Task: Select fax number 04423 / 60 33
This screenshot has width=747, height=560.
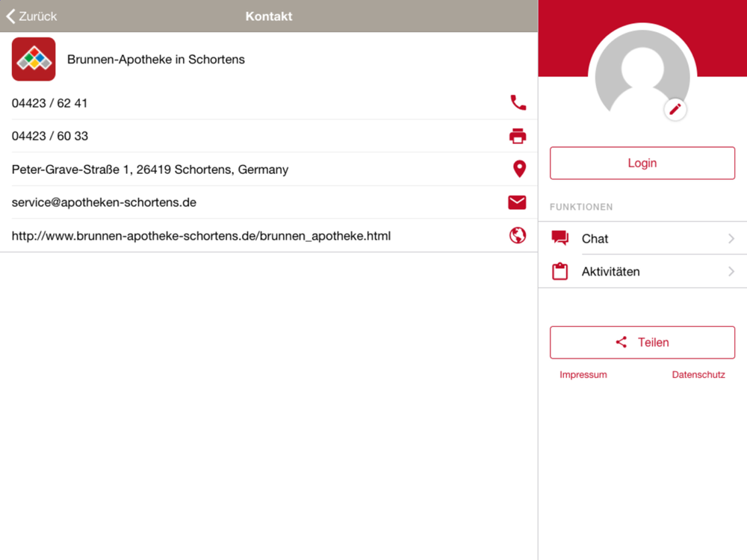Action: point(50,136)
